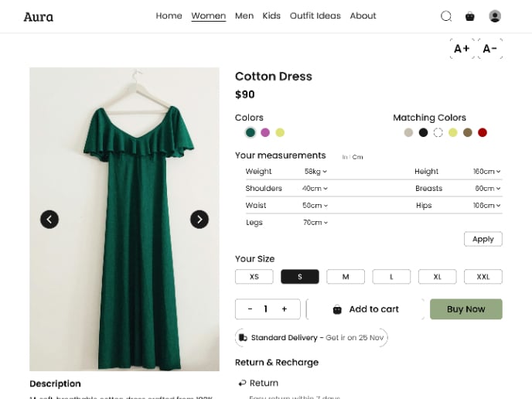The width and height of the screenshot is (532, 399).
Task: Open the Return policy link
Action: click(x=264, y=383)
